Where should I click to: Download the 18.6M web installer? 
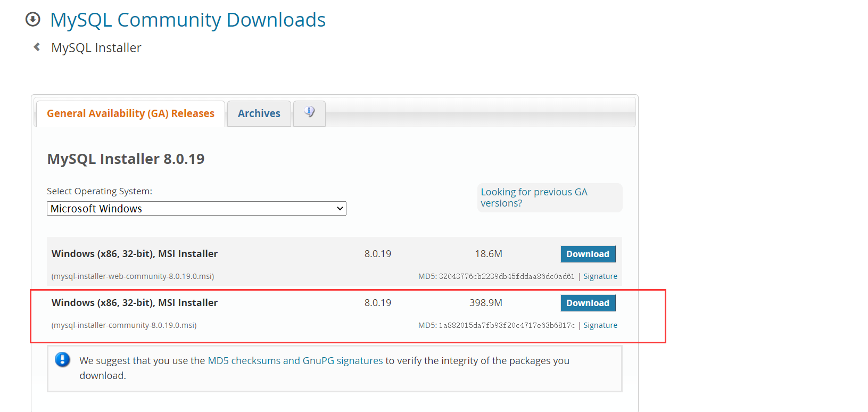588,254
